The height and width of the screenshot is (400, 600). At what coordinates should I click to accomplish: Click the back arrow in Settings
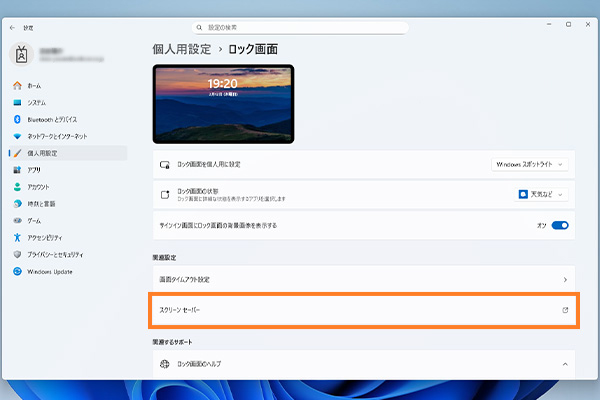pos(12,28)
